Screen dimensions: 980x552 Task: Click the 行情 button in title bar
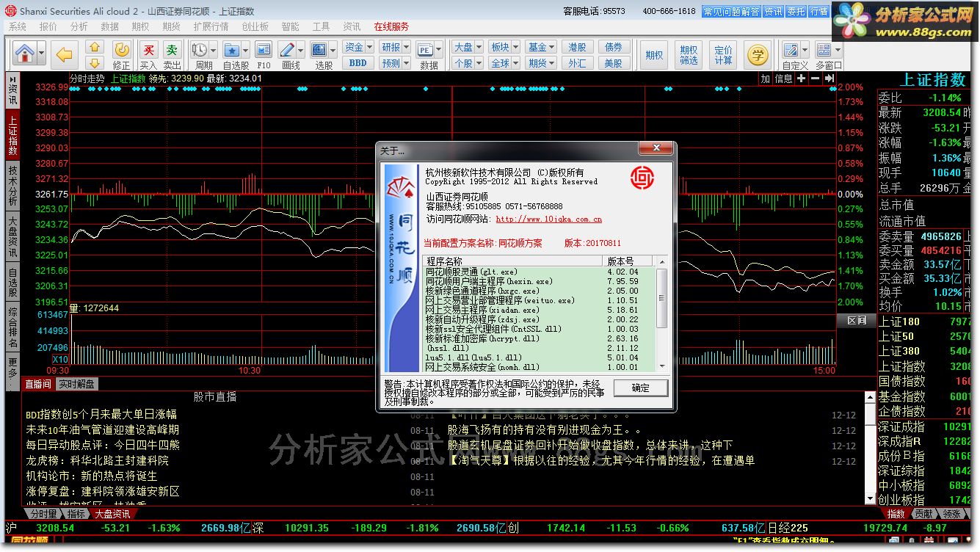pyautogui.click(x=819, y=12)
